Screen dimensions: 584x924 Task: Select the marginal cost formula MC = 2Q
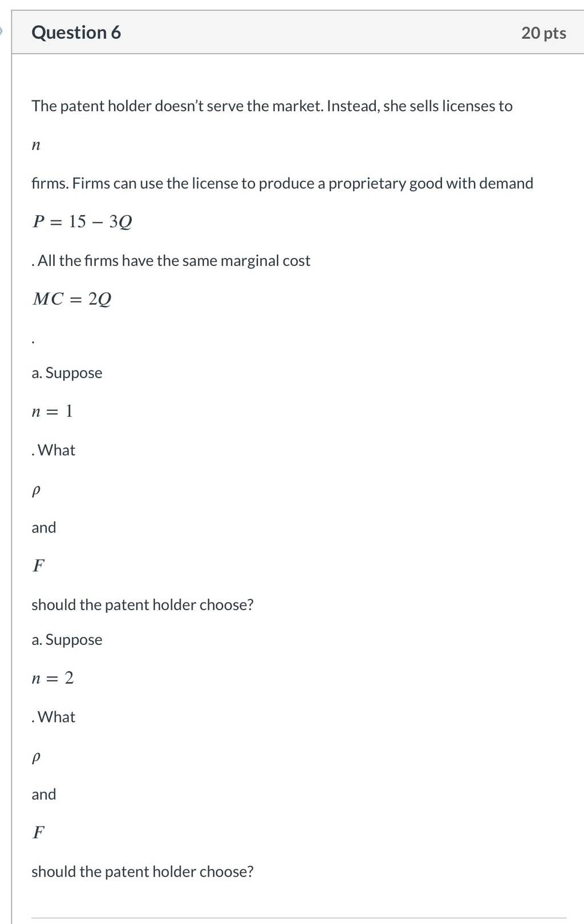[72, 298]
